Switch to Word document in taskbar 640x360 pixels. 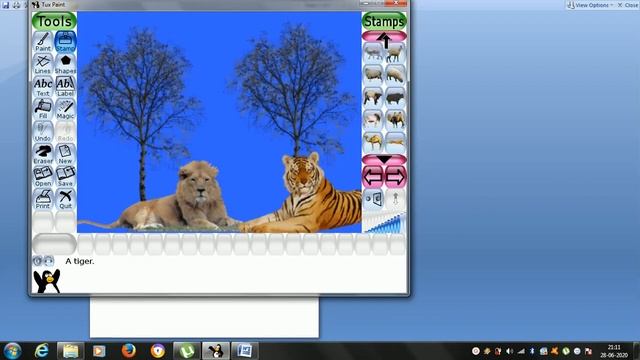click(x=245, y=351)
